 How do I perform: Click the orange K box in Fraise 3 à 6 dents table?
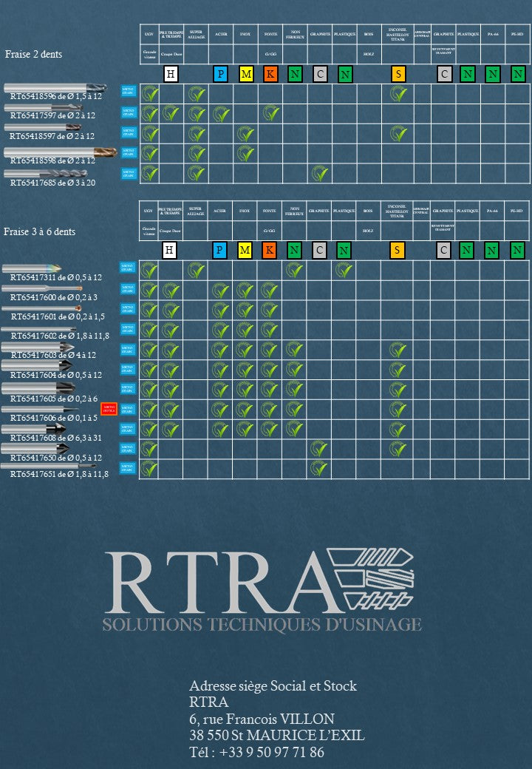[x=269, y=250]
